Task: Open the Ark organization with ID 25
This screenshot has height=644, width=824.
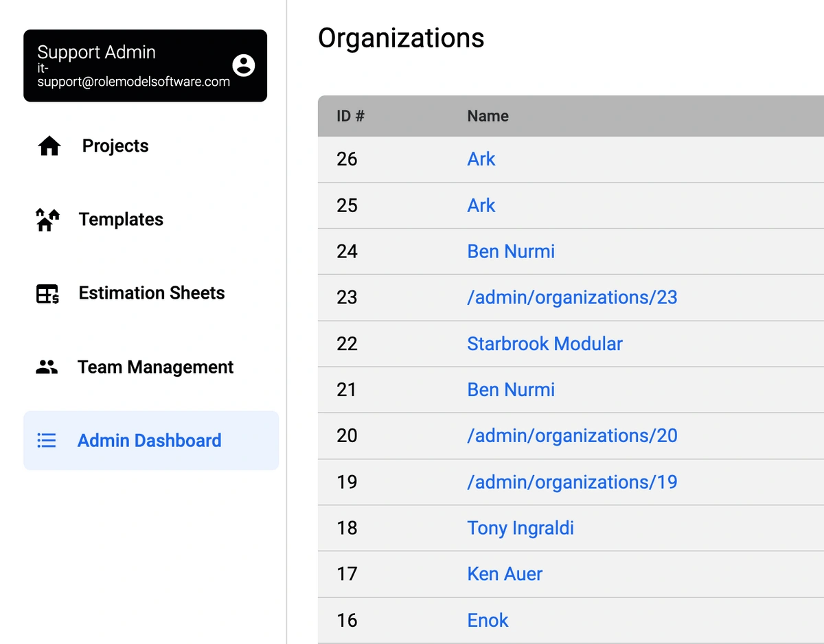Action: 481,205
